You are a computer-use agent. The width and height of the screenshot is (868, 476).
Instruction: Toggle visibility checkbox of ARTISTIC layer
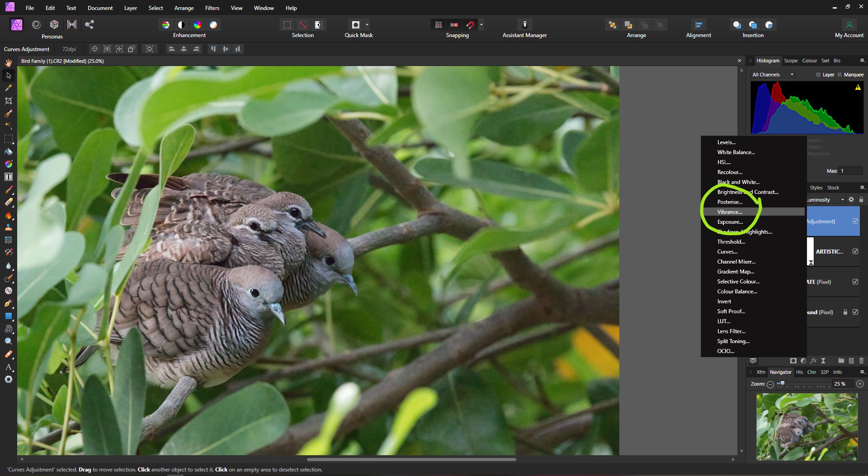855,251
